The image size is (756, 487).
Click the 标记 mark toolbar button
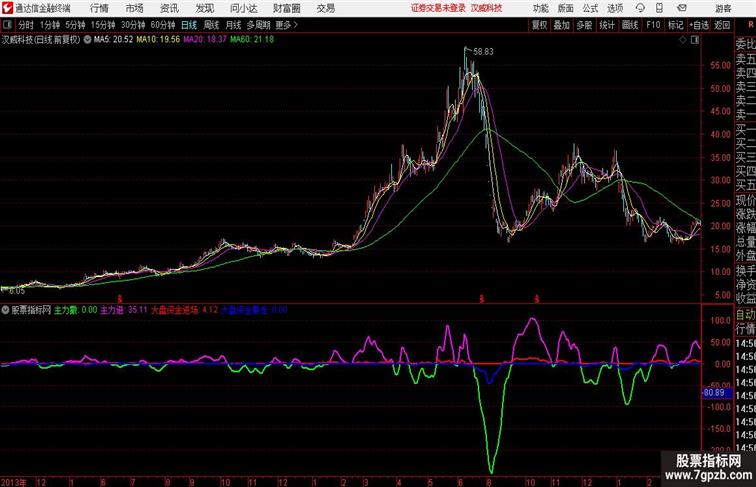(x=675, y=25)
